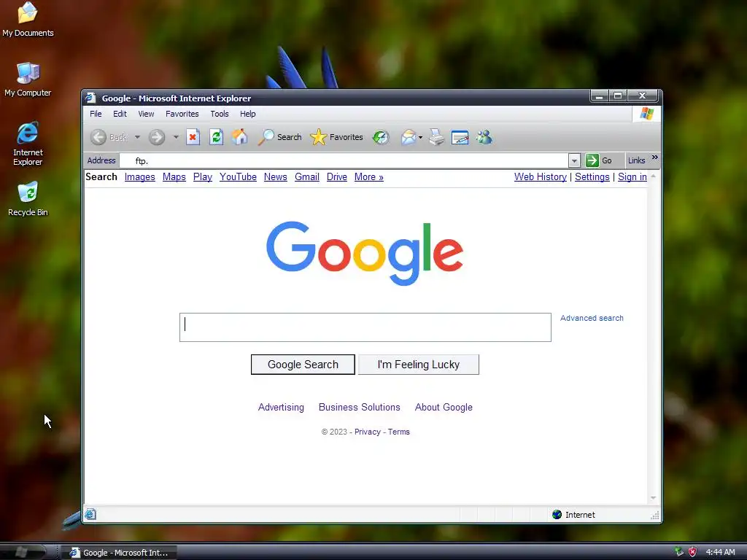Open the News link
This screenshot has width=747, height=560.
[275, 176]
